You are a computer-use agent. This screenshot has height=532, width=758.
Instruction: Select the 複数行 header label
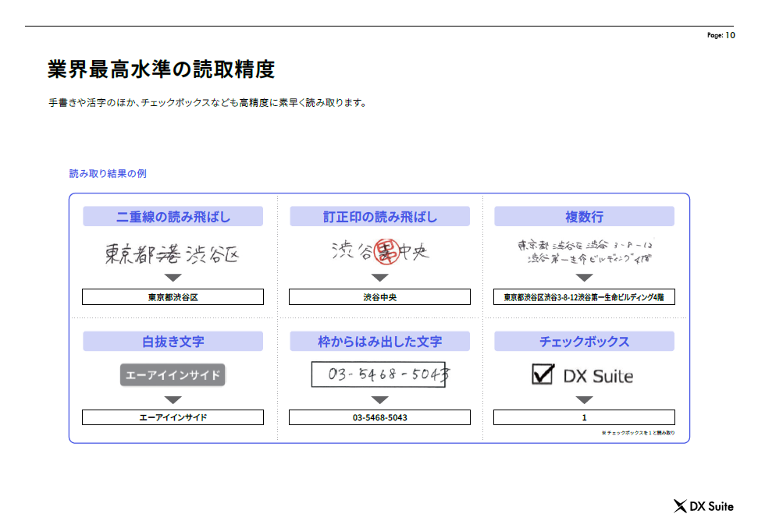(584, 216)
